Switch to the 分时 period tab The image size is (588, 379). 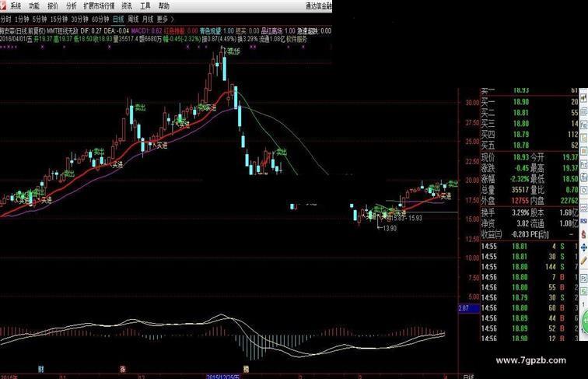(x=5, y=19)
